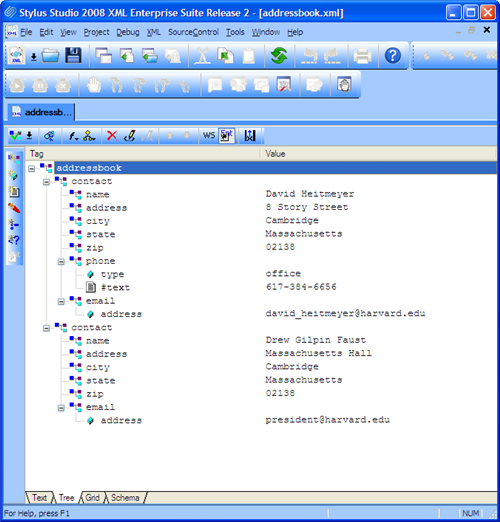Screen dimensions: 500x522
Task: Switch to the Text view tab
Action: coord(39,498)
